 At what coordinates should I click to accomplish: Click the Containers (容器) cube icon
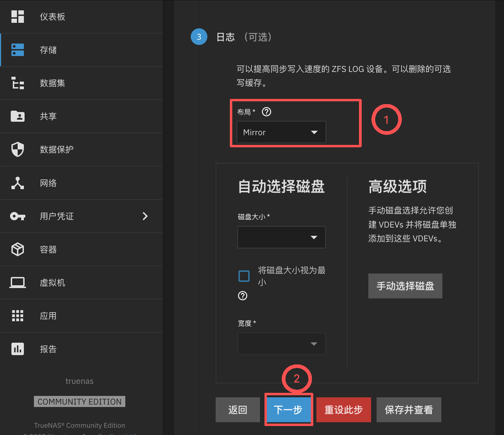pyautogui.click(x=18, y=249)
